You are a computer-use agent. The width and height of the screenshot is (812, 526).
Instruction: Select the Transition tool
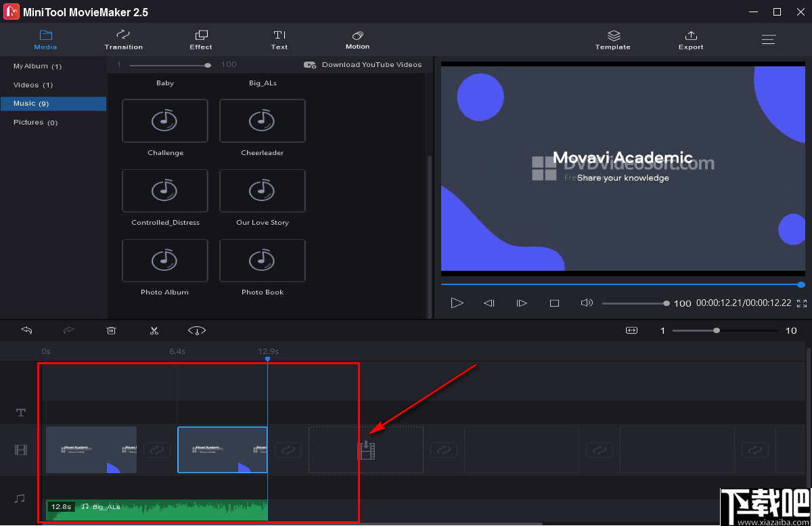tap(123, 39)
